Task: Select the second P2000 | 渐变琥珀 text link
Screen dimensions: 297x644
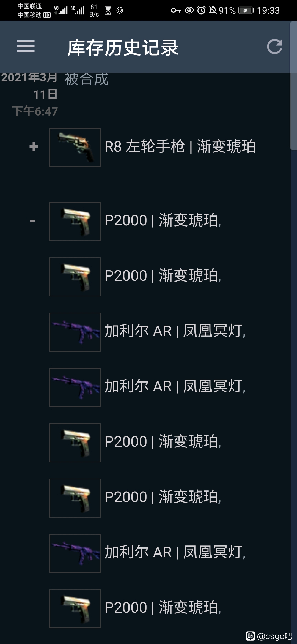Action: pyautogui.click(x=163, y=275)
